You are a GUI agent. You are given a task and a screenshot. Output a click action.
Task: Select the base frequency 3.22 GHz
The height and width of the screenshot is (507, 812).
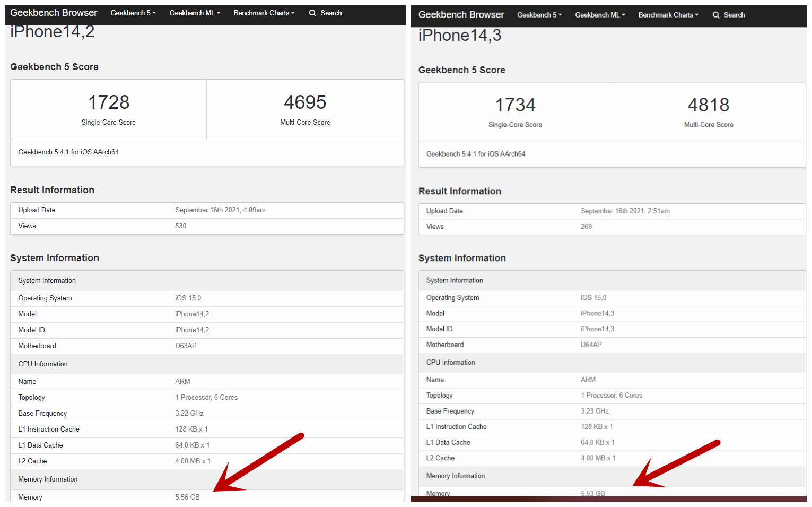pyautogui.click(x=189, y=414)
